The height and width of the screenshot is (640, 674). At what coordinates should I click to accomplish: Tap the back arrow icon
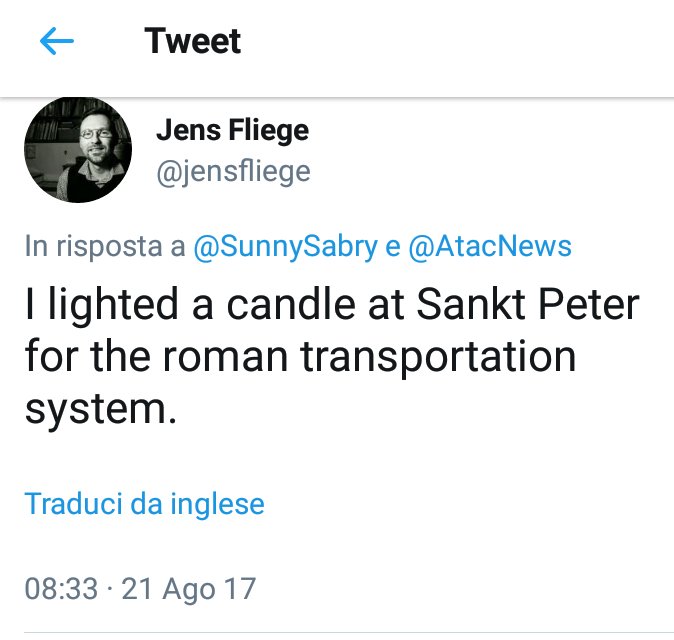tap(56, 41)
